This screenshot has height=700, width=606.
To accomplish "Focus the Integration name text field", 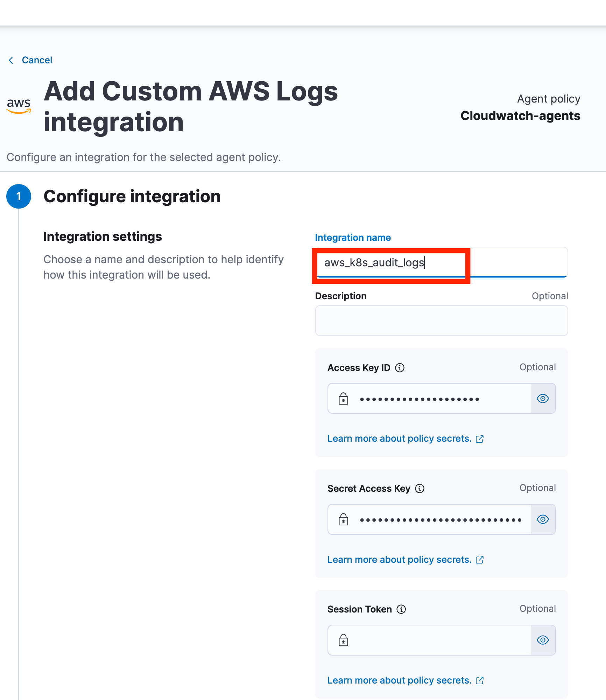I will pyautogui.click(x=441, y=262).
